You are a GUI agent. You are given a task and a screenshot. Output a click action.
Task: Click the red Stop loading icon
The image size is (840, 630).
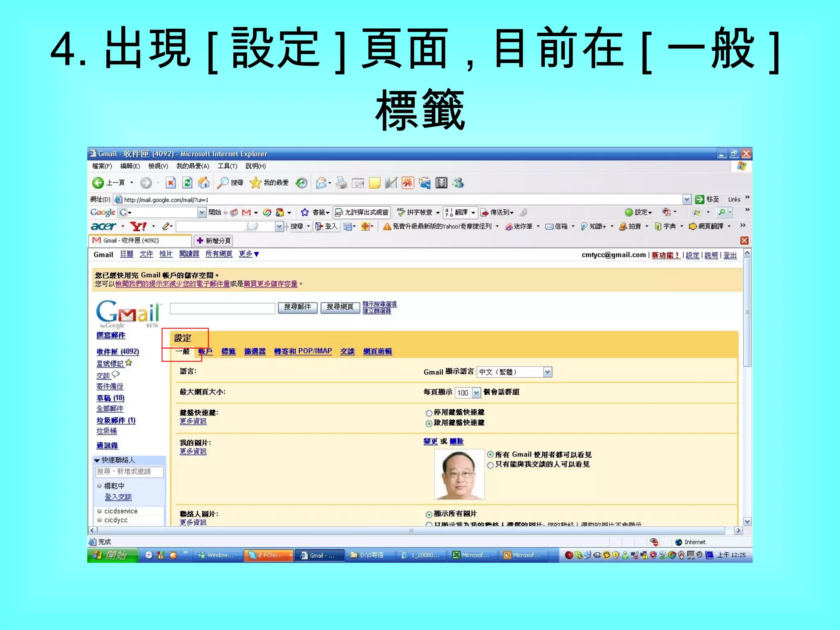(171, 183)
